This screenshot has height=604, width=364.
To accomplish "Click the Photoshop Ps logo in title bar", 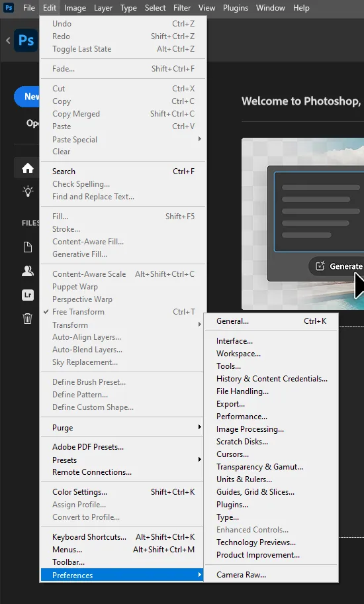I will 9,8.
